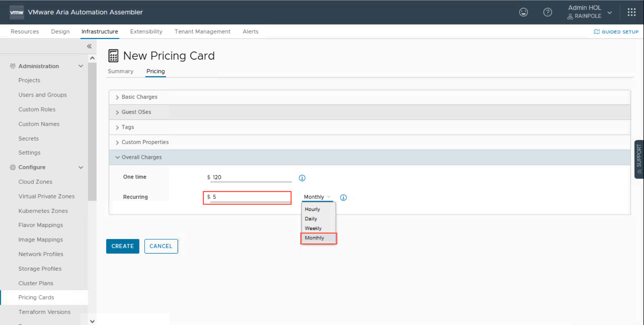Choose Weekly in the period dropdown
The width and height of the screenshot is (644, 325).
(x=313, y=228)
